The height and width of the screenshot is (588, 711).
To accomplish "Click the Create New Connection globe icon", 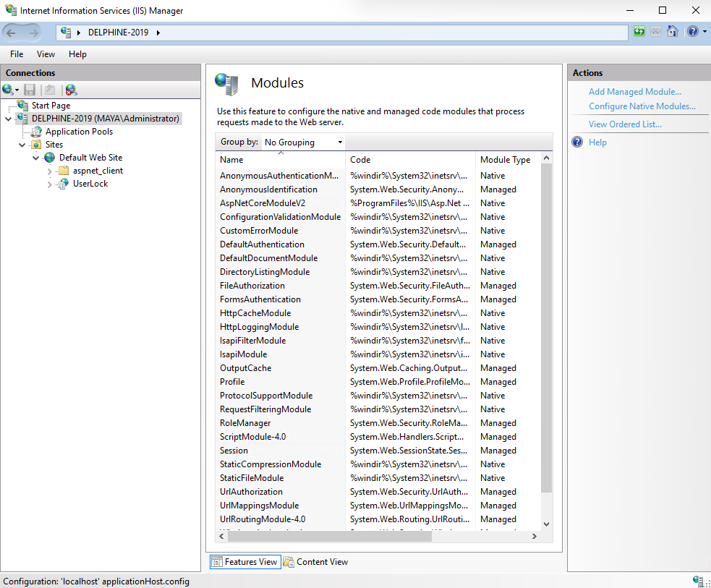I will (8, 90).
